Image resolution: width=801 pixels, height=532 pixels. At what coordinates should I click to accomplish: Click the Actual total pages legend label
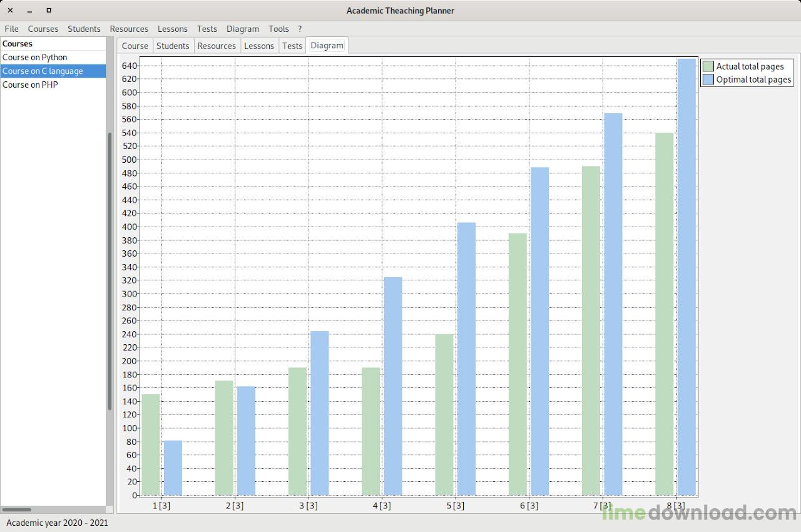750,66
